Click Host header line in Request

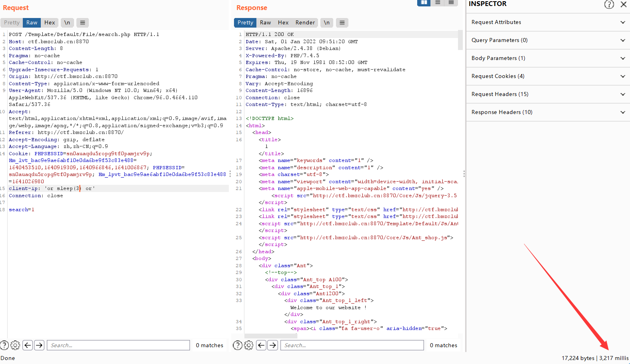[x=49, y=42]
